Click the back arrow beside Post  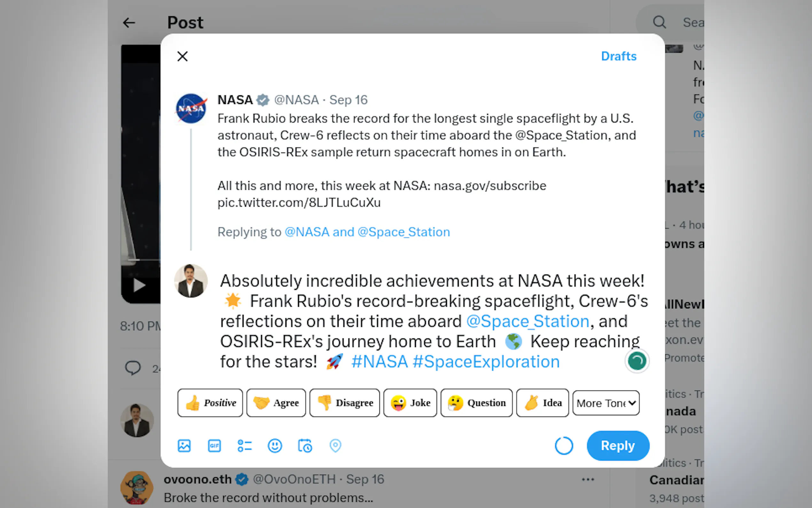129,23
